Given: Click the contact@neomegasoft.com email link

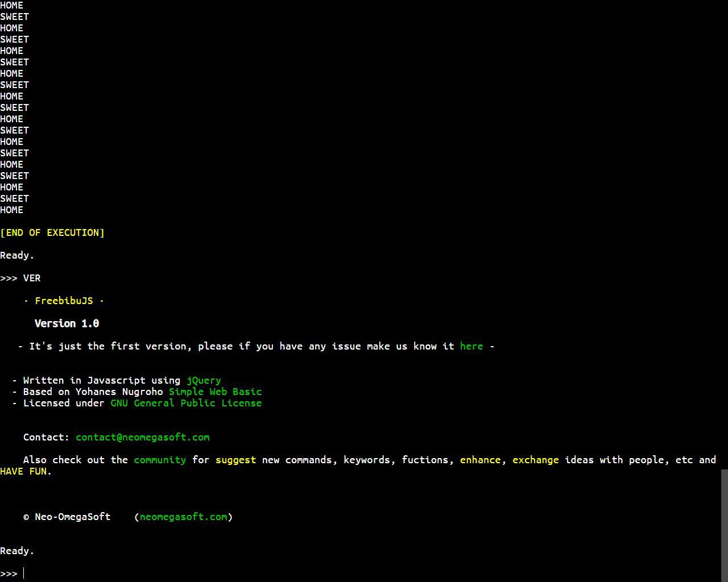Looking at the screenshot, I should tap(142, 437).
